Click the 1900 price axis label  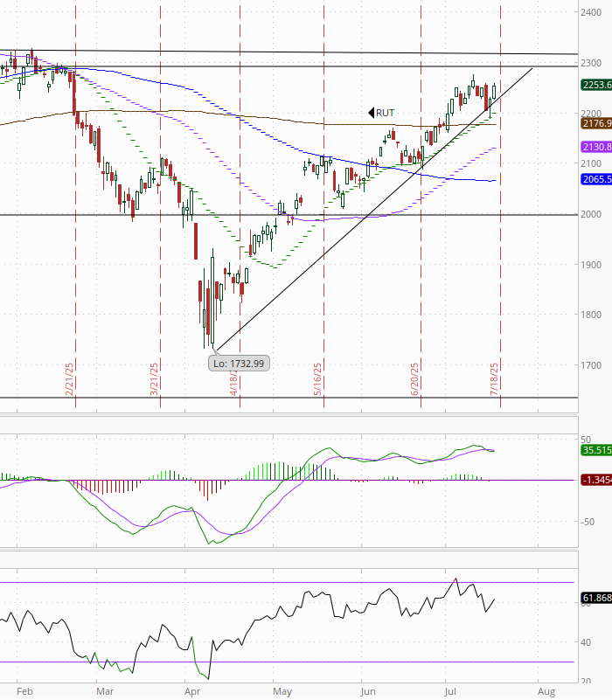pyautogui.click(x=591, y=265)
